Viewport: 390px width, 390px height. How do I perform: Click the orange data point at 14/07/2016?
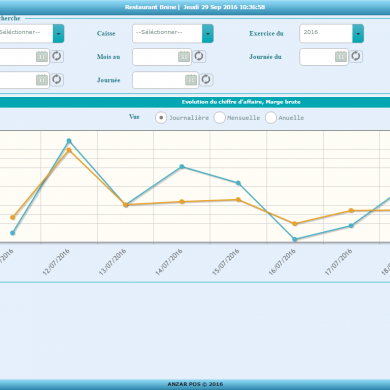[182, 202]
